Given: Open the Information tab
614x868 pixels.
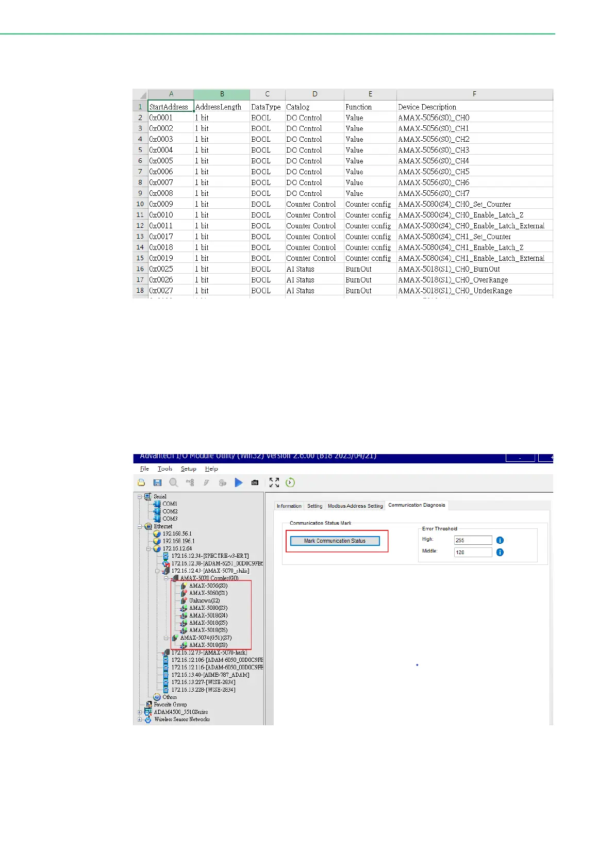Looking at the screenshot, I should coord(289,506).
